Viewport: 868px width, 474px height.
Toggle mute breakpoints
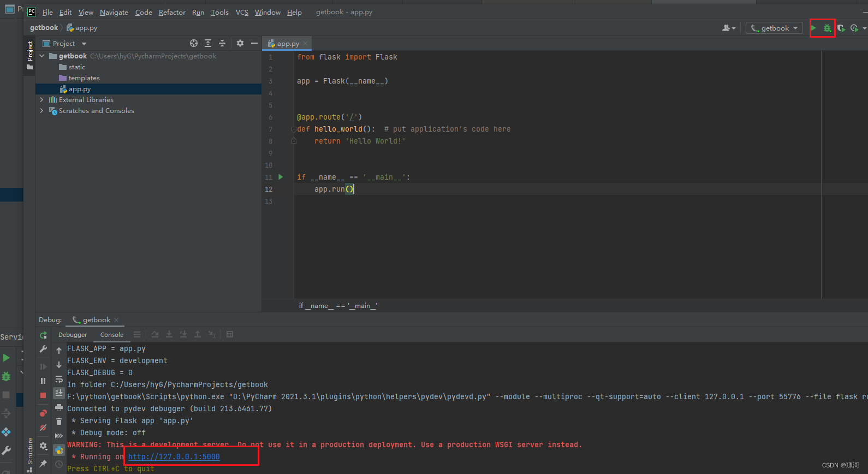coord(43,428)
